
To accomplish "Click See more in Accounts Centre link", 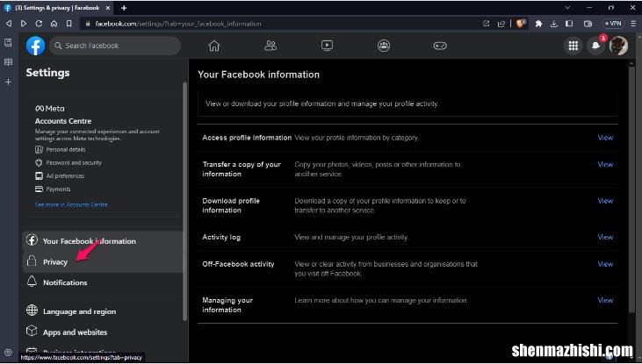I will pyautogui.click(x=71, y=204).
